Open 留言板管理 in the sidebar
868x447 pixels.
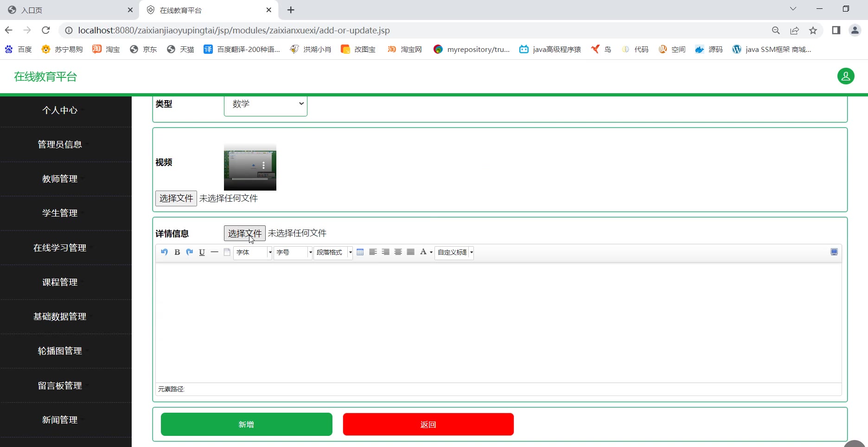click(60, 386)
